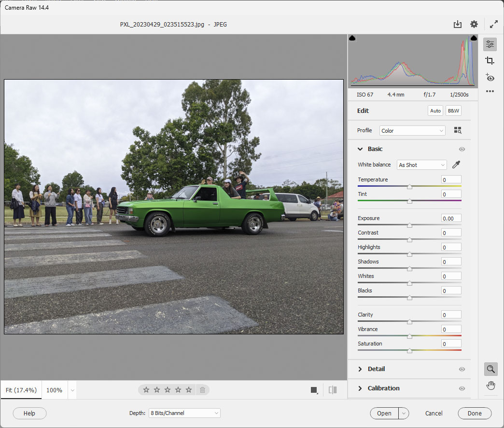Viewport: 504px width, 428px height.
Task: Click the Edit sliders panel icon
Action: coord(490,44)
